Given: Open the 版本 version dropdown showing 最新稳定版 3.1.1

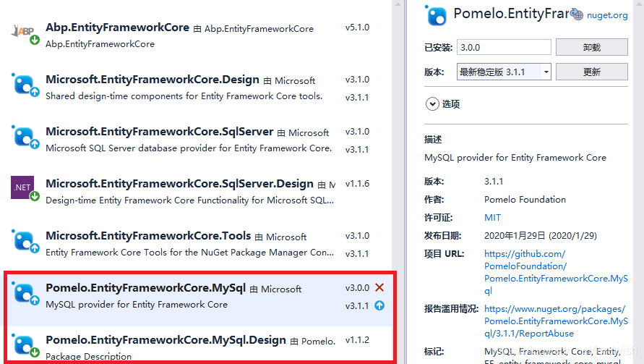Looking at the screenshot, I should pyautogui.click(x=504, y=72).
